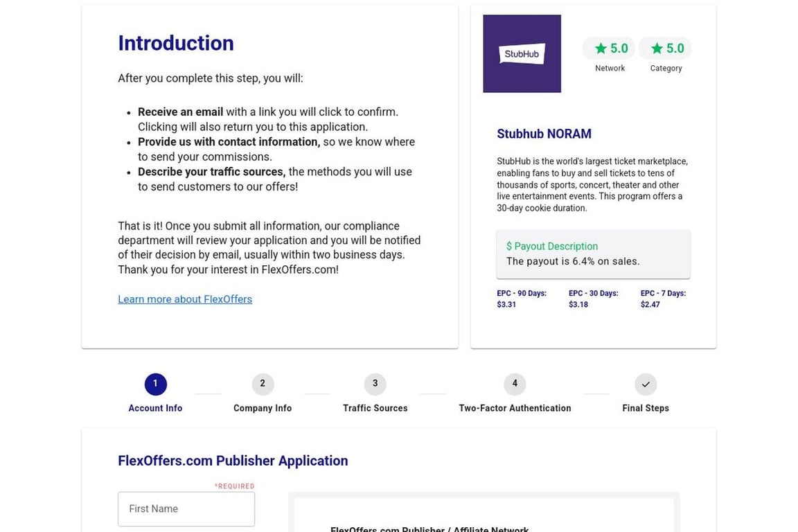Image resolution: width=798 pixels, height=532 pixels.
Task: Click the StubHub logo thumbnail
Action: coord(522,53)
